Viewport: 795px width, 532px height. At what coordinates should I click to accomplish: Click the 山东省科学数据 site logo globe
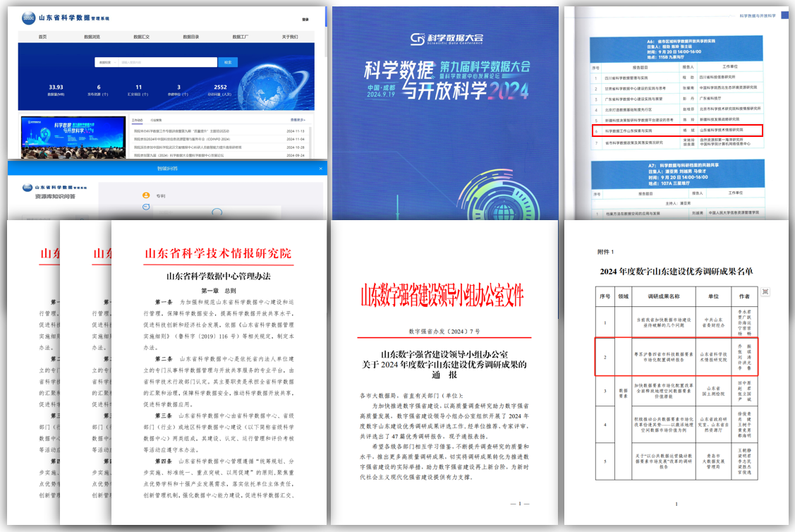click(x=28, y=18)
